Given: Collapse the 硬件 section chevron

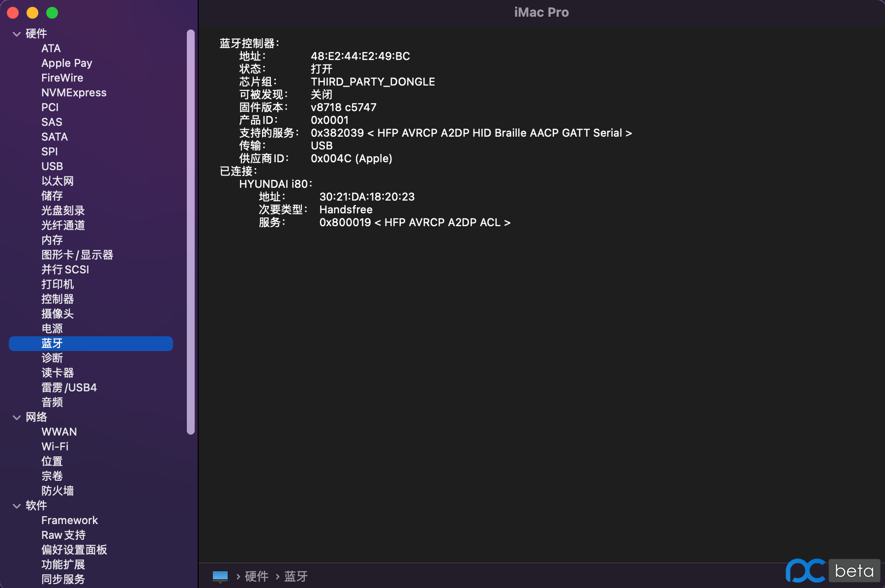Looking at the screenshot, I should click(x=17, y=34).
